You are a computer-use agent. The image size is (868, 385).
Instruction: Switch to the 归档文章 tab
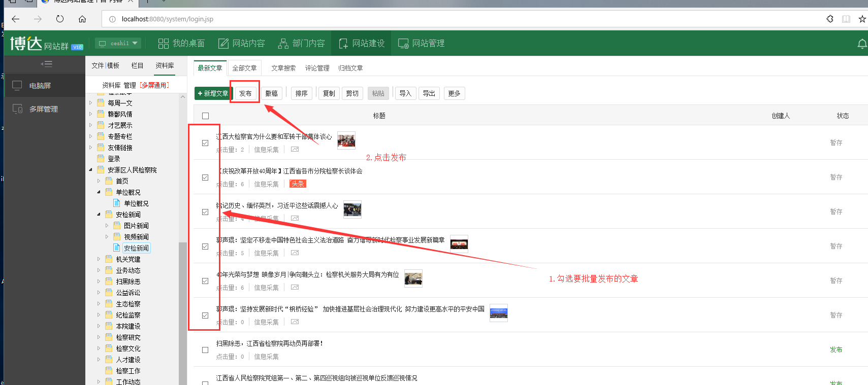pos(350,68)
